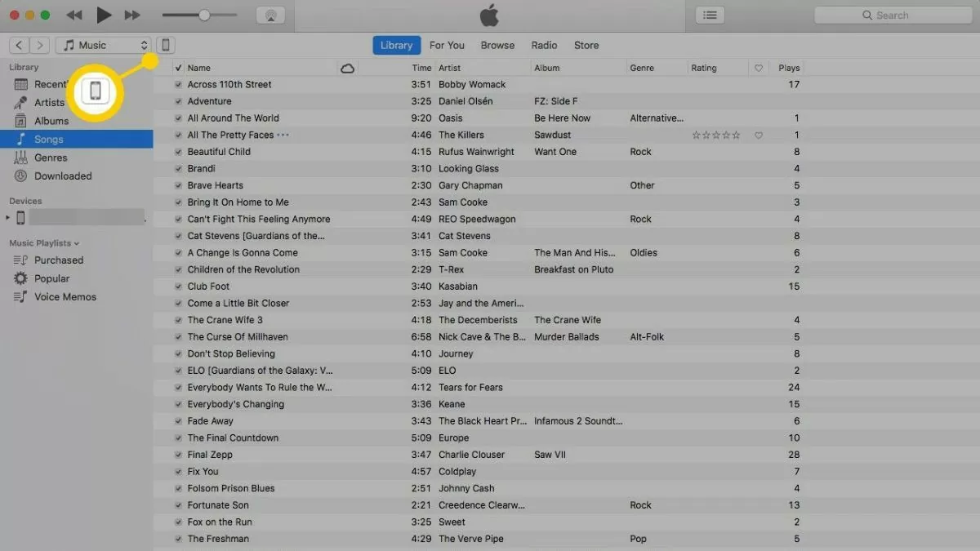Screen dimensions: 980x551
Task: Rewind to the previous track
Action: click(x=74, y=15)
